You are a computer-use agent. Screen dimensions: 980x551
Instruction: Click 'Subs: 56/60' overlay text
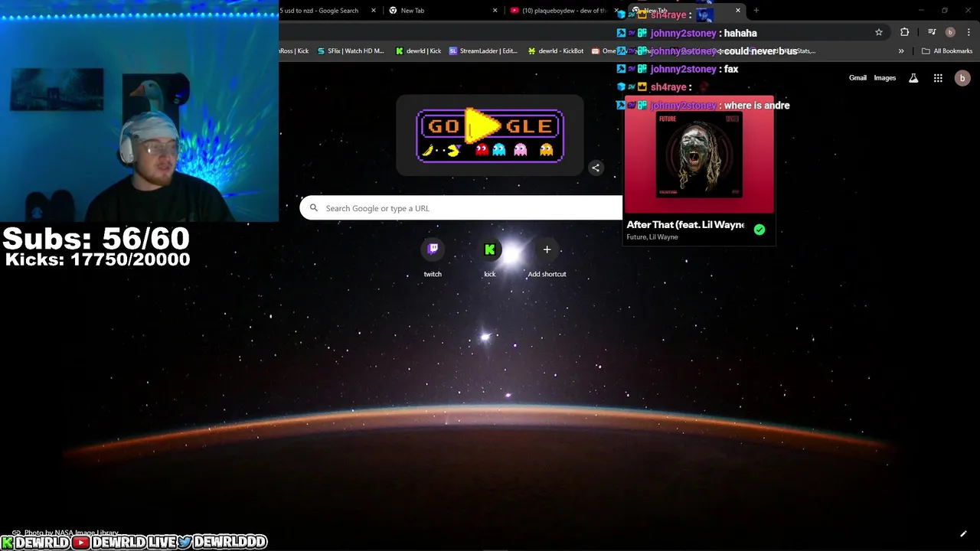tap(96, 238)
